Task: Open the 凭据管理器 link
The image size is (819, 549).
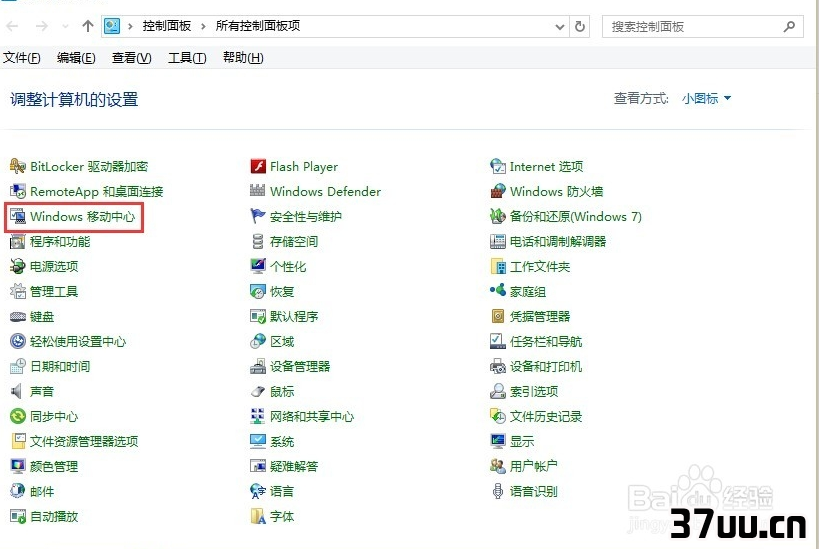Action: [540, 316]
